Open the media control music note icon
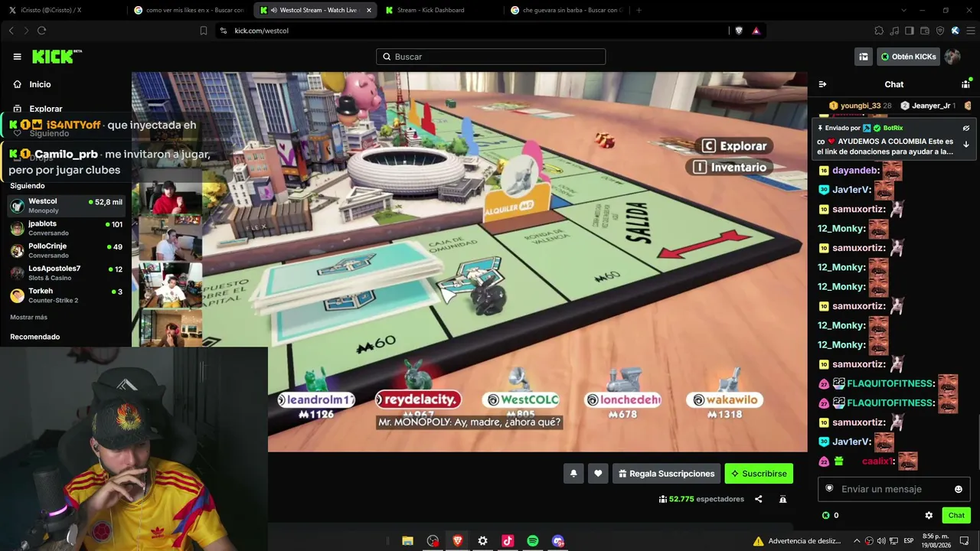This screenshot has width=980, height=551. (894, 31)
